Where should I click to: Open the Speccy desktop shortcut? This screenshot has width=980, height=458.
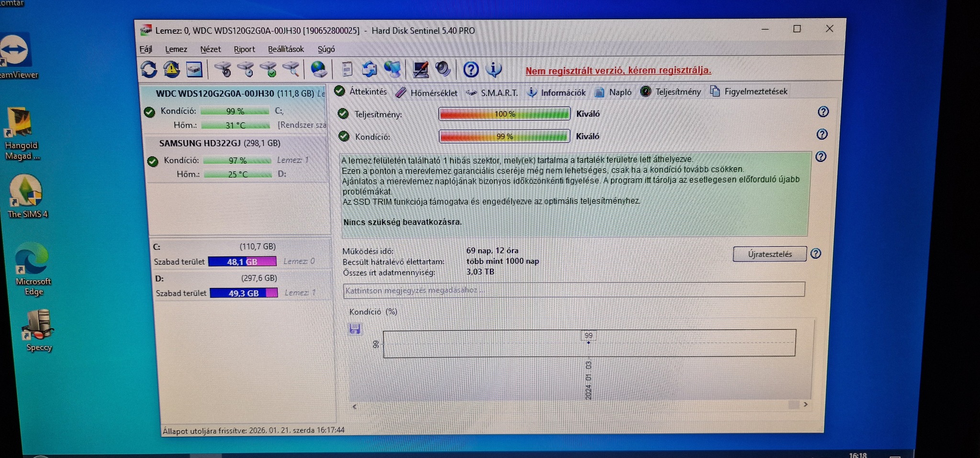(38, 331)
